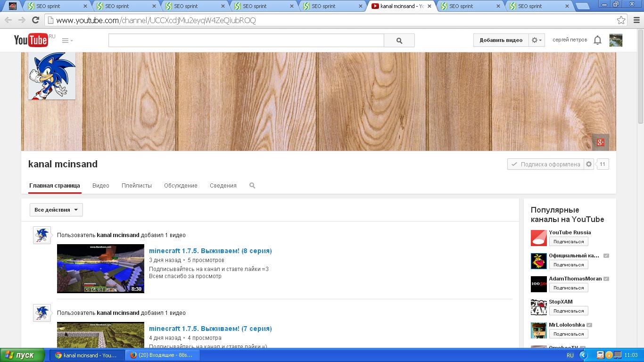The width and height of the screenshot is (644, 362).
Task: Open video link minecraft 1.7.5 (7 серия)
Action: (210, 329)
